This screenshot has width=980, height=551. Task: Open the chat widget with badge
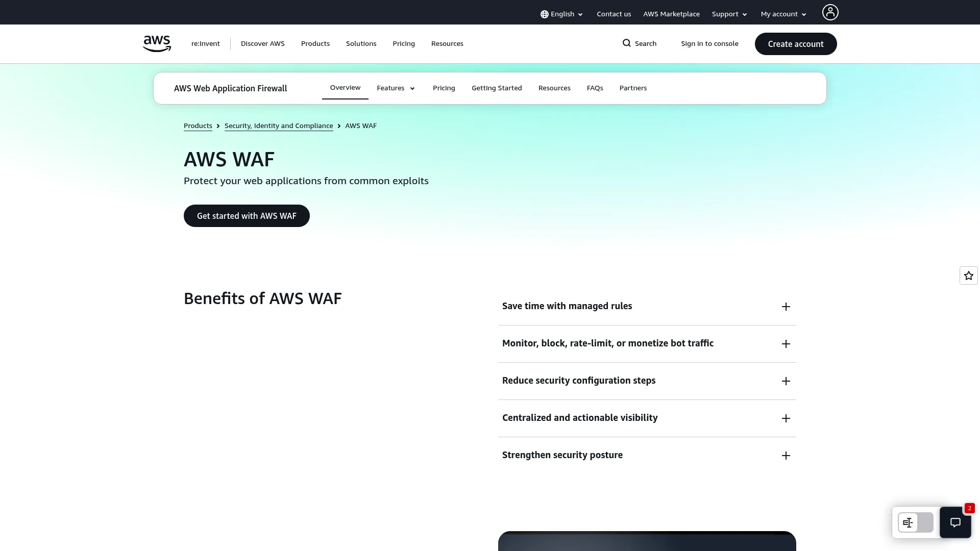pos(955,522)
